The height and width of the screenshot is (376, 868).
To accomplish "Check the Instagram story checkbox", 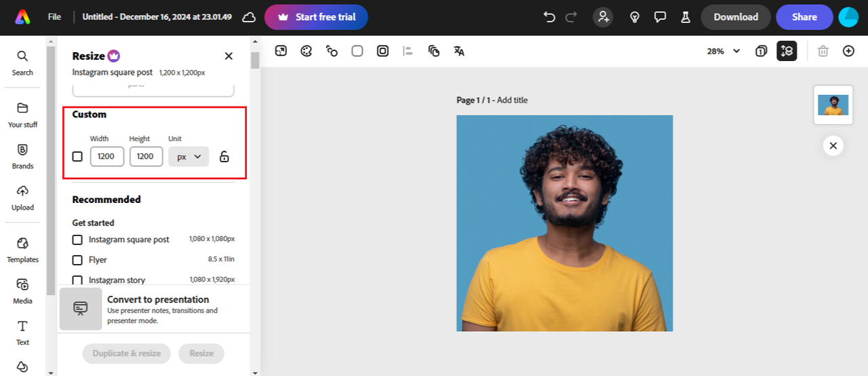I will [x=77, y=280].
